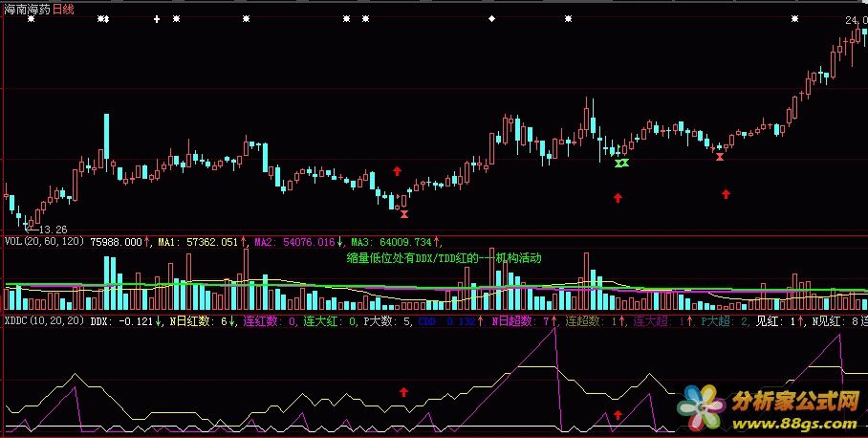Click the colorful flower logo icon
Viewport: 868px width, 438px height.
tap(702, 407)
